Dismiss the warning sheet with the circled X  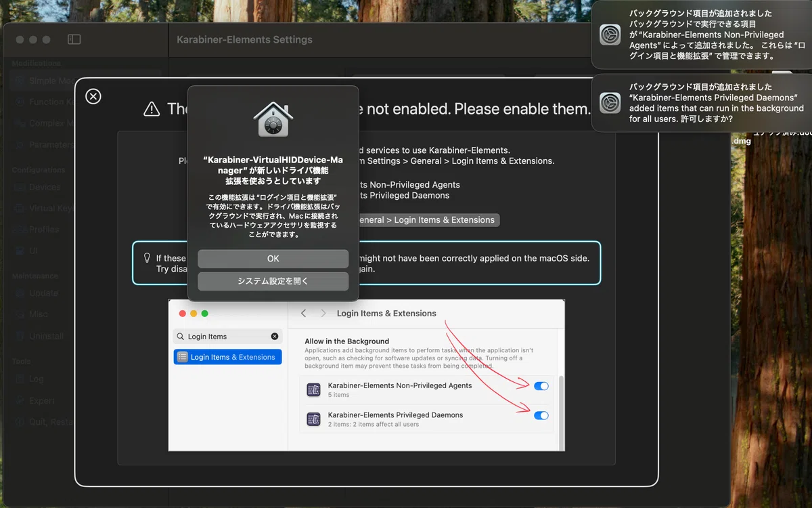coord(93,96)
